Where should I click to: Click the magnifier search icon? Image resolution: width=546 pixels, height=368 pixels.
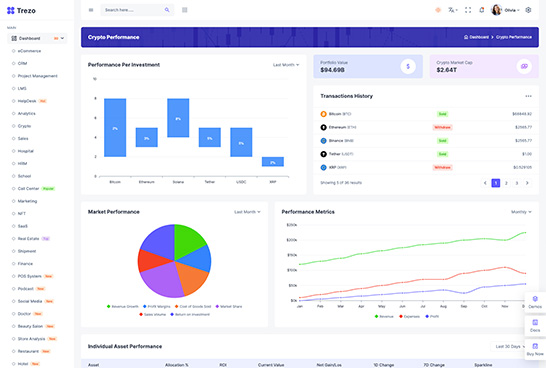(x=167, y=10)
